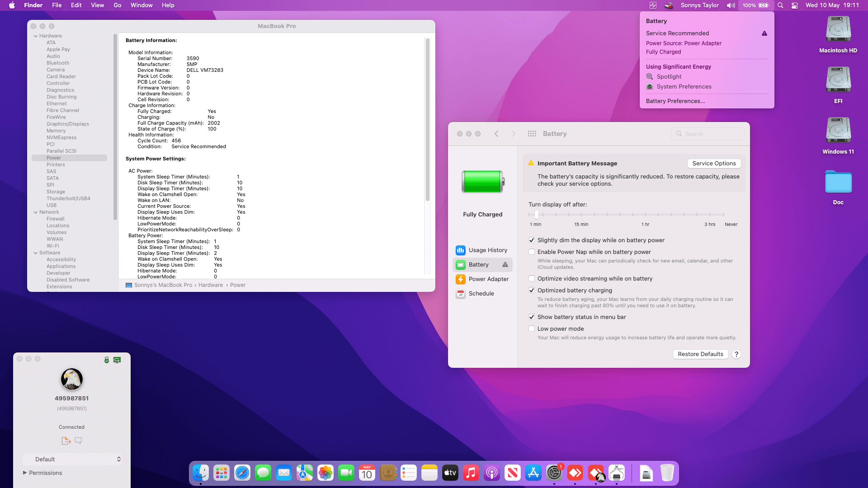Select Power Adapter in Battery sidebar
868x488 pixels.
point(482,279)
